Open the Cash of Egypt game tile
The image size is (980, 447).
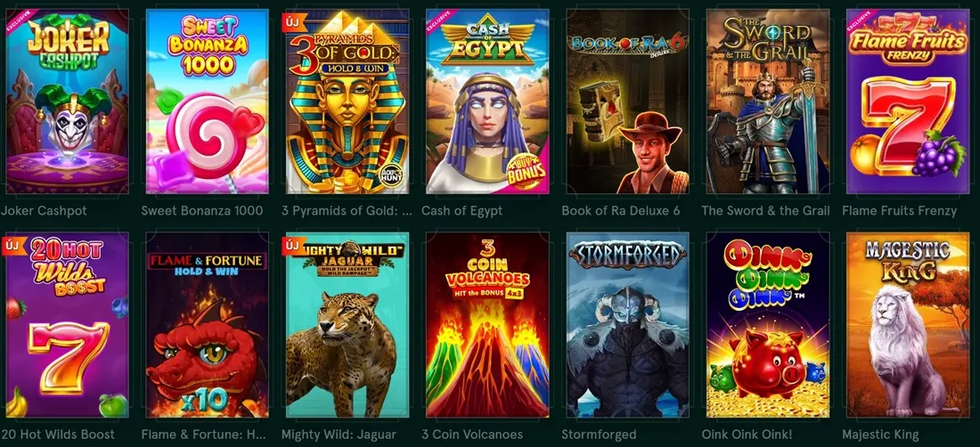point(487,102)
